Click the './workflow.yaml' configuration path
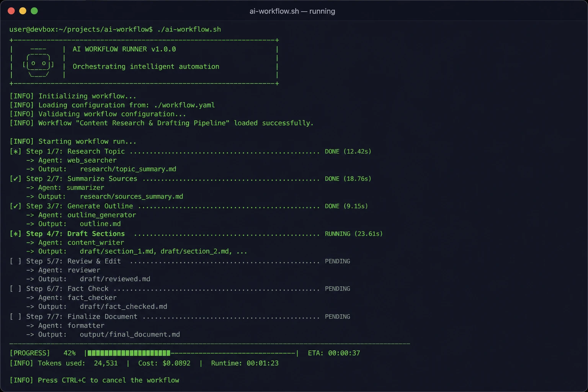Viewport: 588px width, 392px height. coord(184,105)
